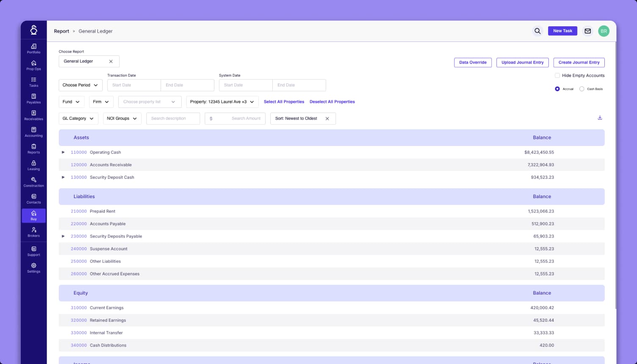This screenshot has height=364, width=637.
Task: Open the Receivables section
Action: click(33, 116)
